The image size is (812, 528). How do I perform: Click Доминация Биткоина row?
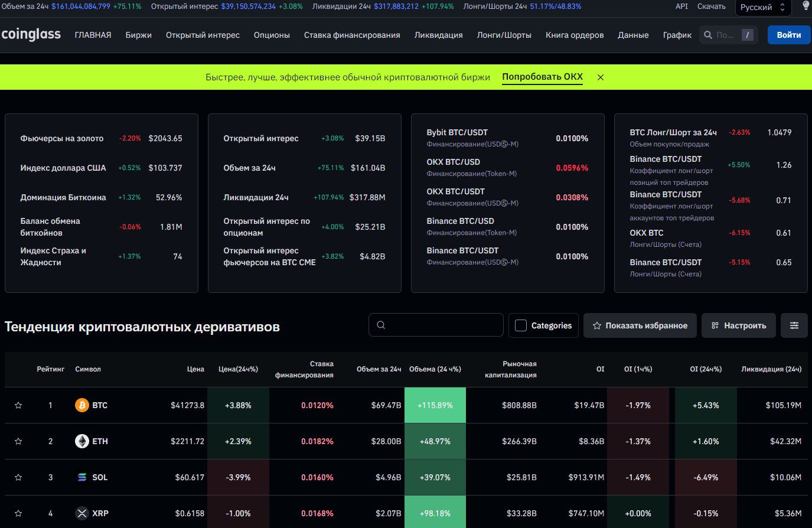pos(101,197)
